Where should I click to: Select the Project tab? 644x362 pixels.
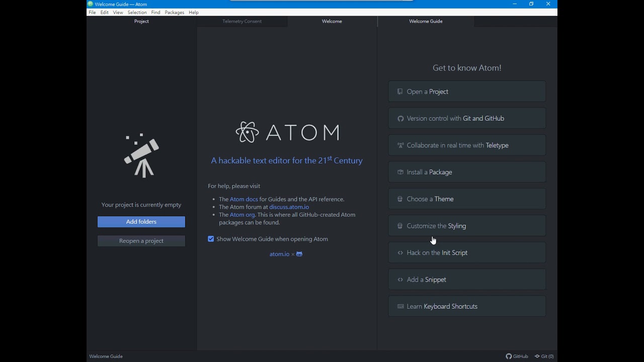141,21
